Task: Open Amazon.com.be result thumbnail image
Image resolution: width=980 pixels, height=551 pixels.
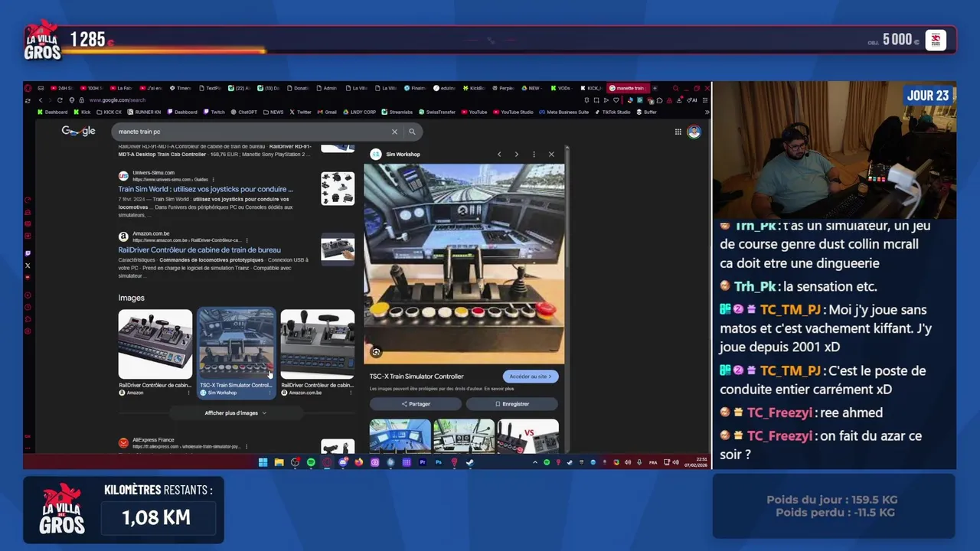Action: tap(338, 249)
